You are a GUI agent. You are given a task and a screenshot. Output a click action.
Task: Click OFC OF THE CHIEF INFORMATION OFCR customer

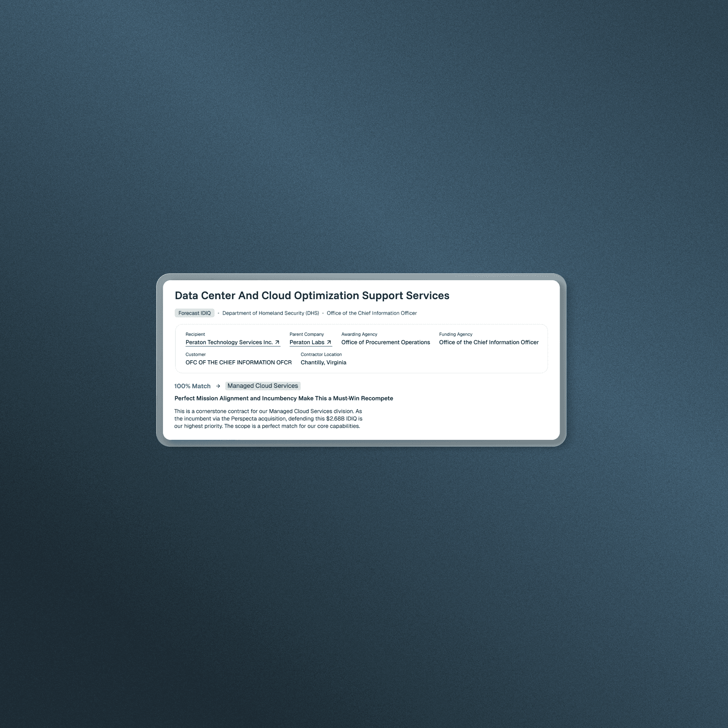click(x=238, y=362)
